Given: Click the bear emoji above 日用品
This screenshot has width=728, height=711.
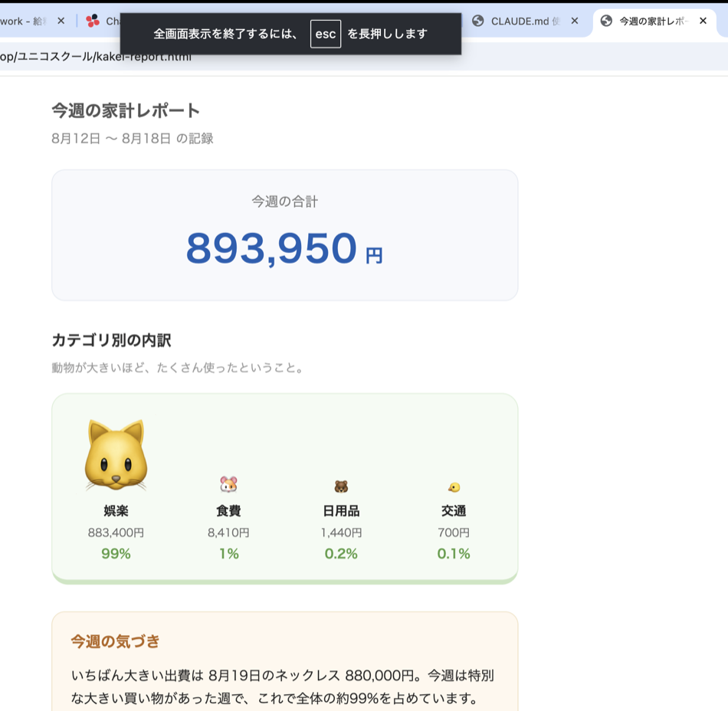Looking at the screenshot, I should (341, 487).
